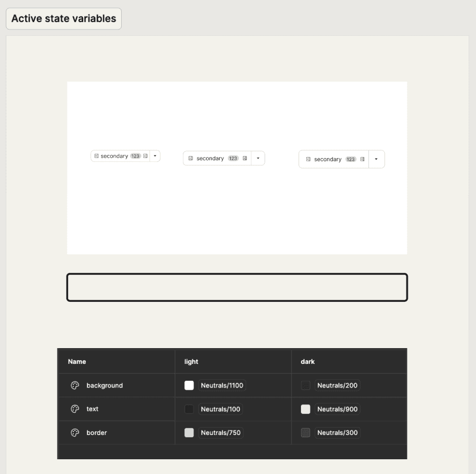Image resolution: width=476 pixels, height=474 pixels.
Task: Click the 'light' column header
Action: click(191, 361)
